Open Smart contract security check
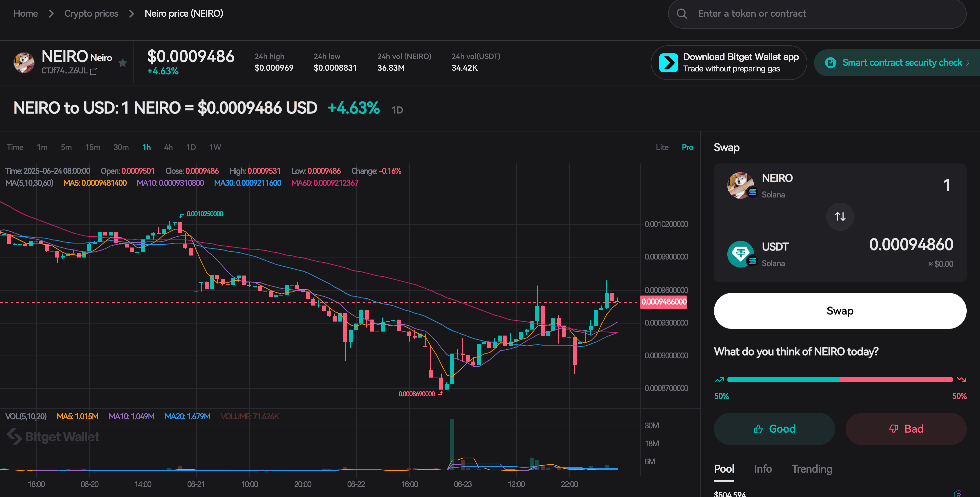Viewport: 980px width, 497px height. (x=897, y=63)
